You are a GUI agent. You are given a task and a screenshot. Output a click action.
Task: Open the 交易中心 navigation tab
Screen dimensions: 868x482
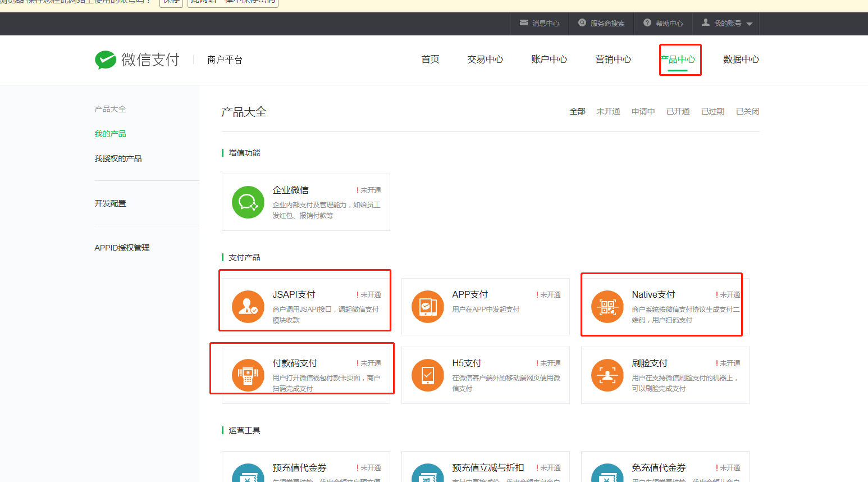click(486, 60)
